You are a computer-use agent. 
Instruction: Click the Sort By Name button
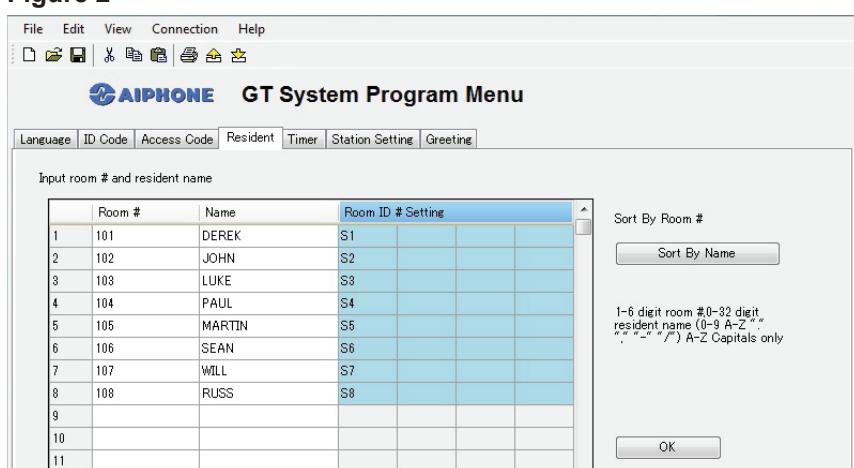[x=697, y=253]
